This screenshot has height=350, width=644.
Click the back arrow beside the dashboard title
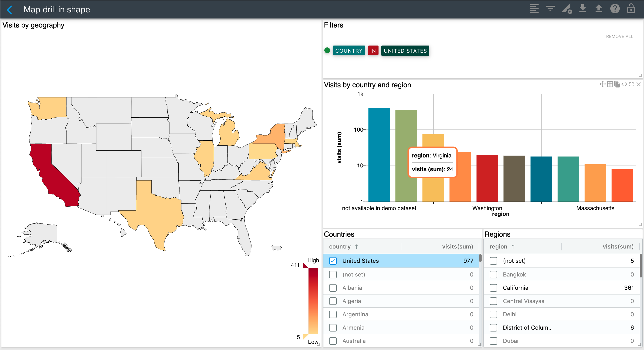pos(9,9)
